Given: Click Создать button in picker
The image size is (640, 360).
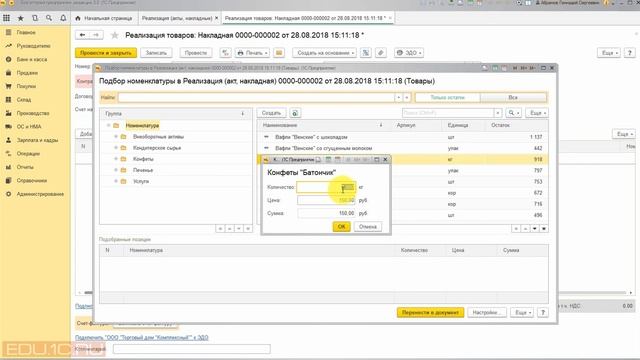Looking at the screenshot, I should coord(271,113).
